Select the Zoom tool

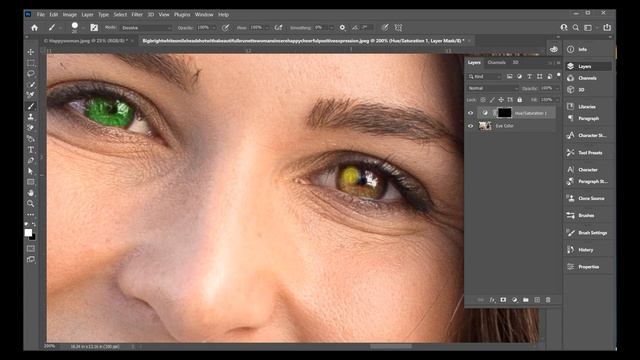click(31, 203)
